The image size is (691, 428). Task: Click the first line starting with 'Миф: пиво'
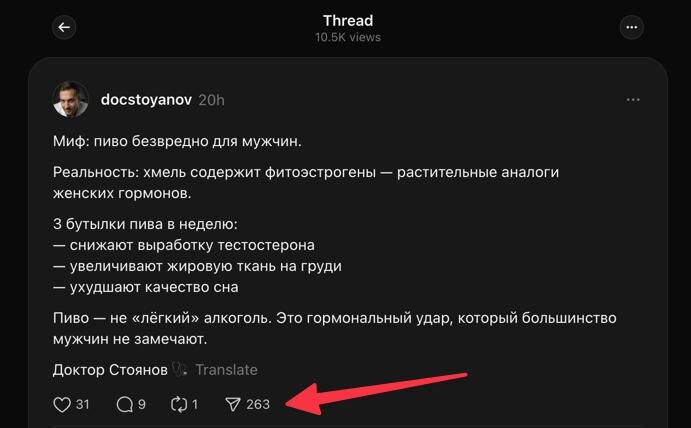tap(177, 141)
